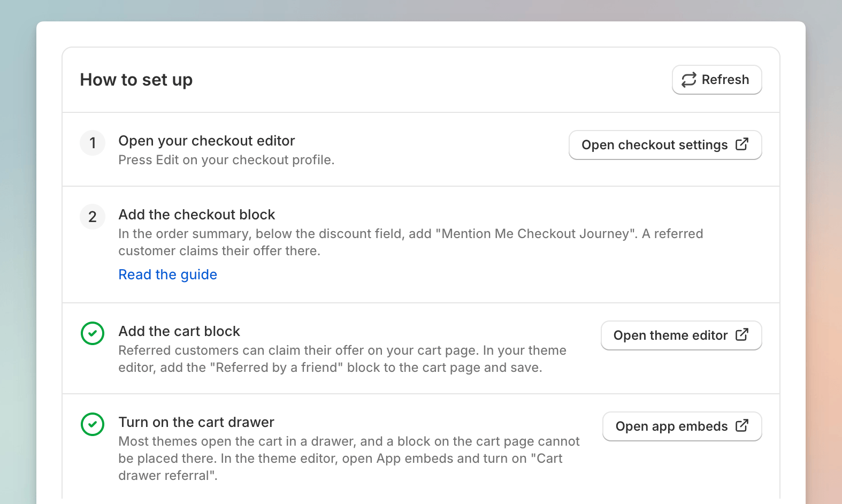Open app embeds

point(682,426)
